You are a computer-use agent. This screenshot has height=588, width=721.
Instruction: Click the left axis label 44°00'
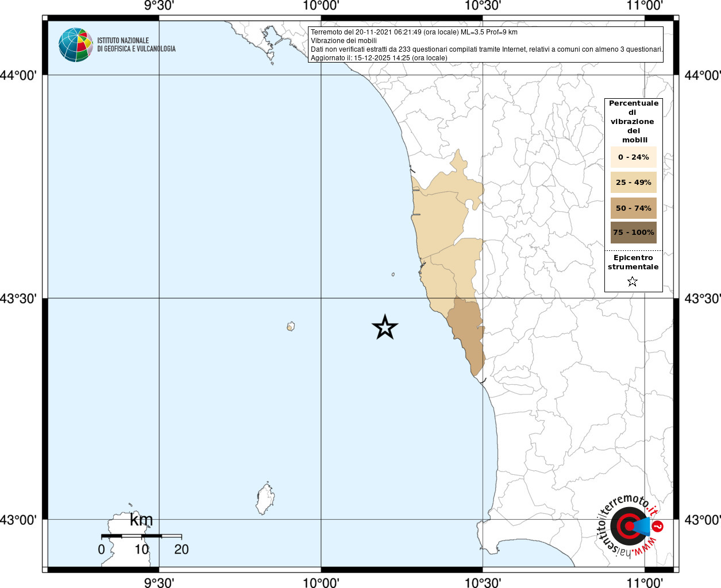click(18, 75)
